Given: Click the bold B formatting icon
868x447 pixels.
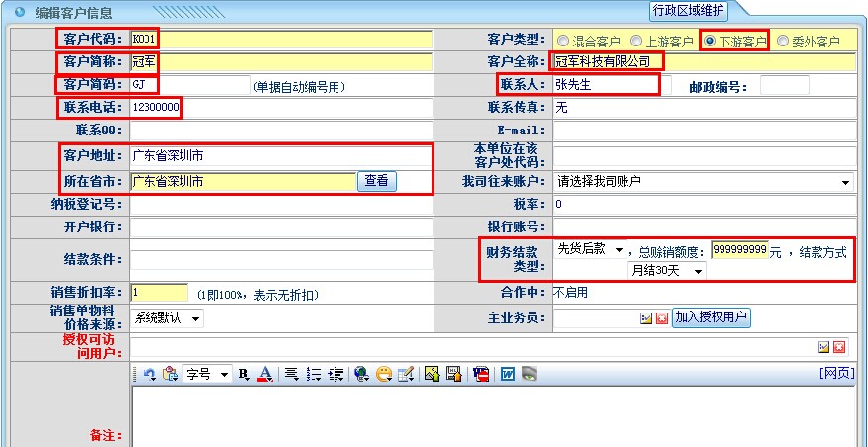Looking at the screenshot, I should pyautogui.click(x=244, y=374).
